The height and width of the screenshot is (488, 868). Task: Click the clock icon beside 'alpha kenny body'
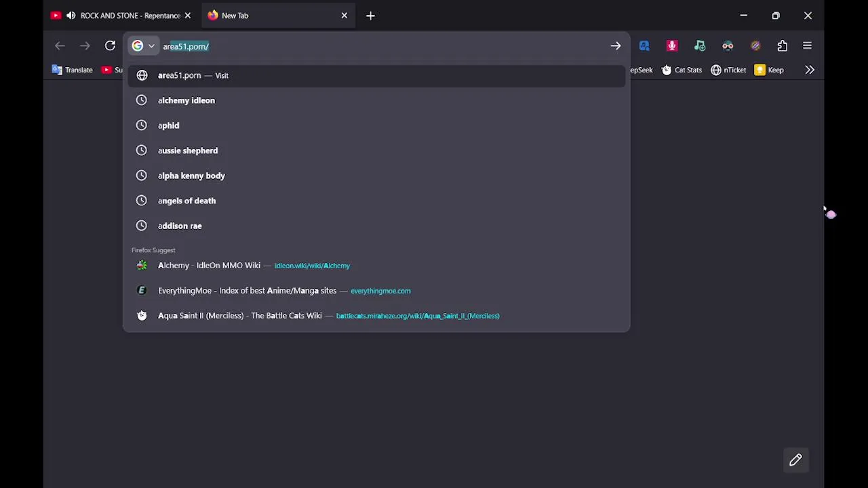141,176
